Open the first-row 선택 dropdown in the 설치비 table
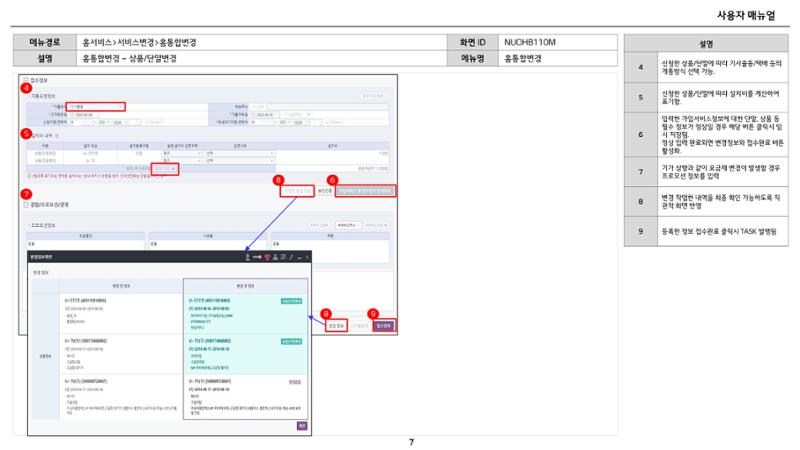 [240, 153]
